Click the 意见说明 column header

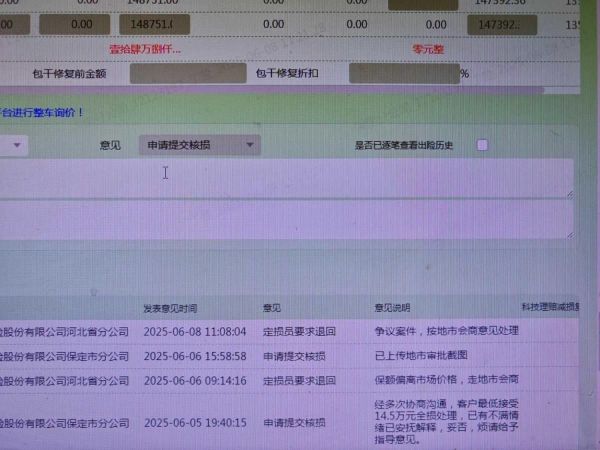tap(392, 308)
